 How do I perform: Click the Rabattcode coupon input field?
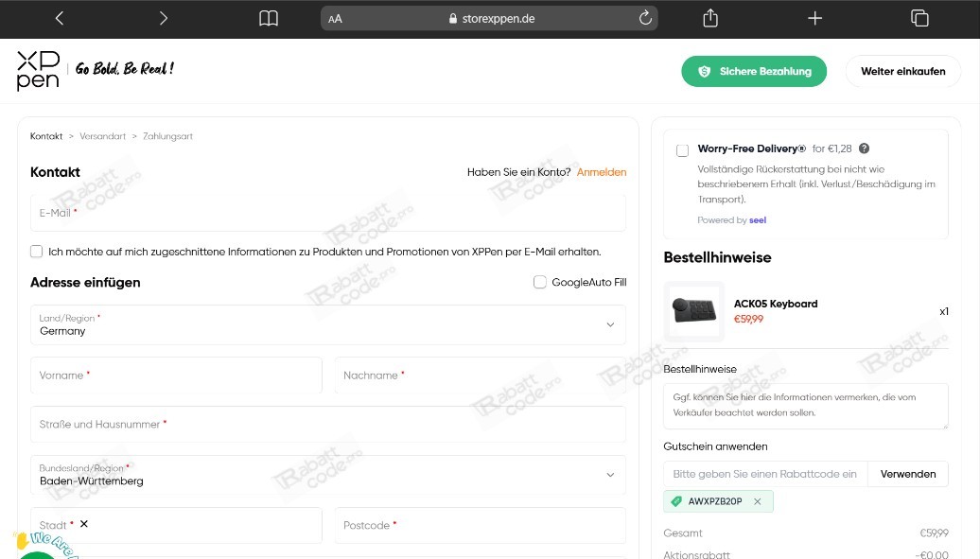pyautogui.click(x=765, y=474)
